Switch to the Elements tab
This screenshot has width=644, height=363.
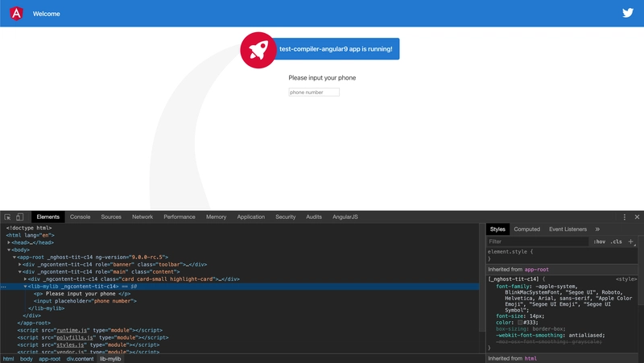(x=48, y=217)
